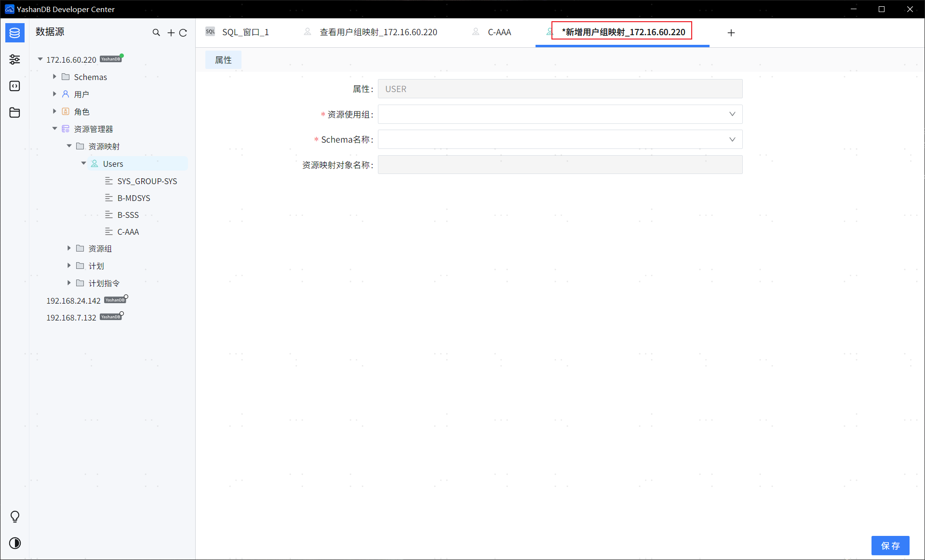Switch to the SQL_窗口_1 tab

[x=245, y=32]
